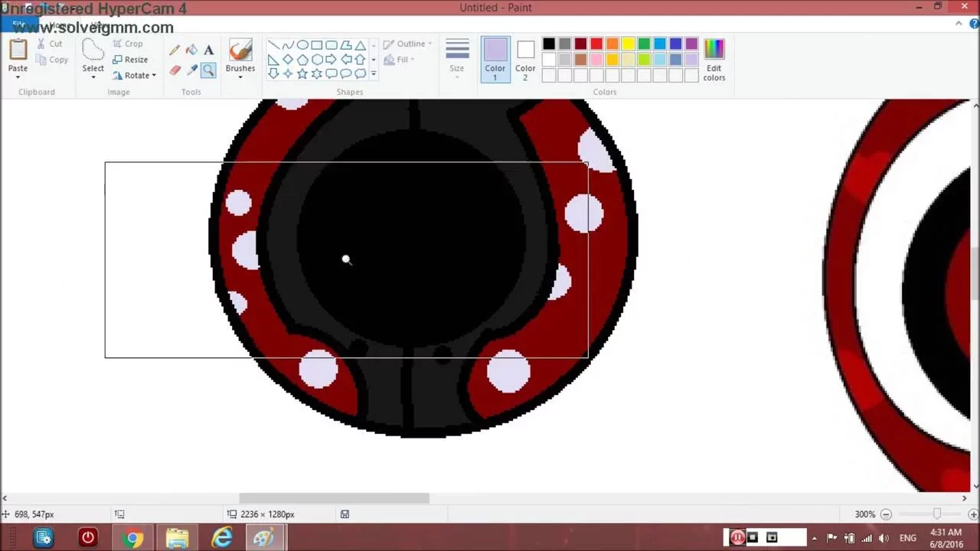The width and height of the screenshot is (980, 551).
Task: Open the shape Fill dropdown
Action: coord(399,60)
